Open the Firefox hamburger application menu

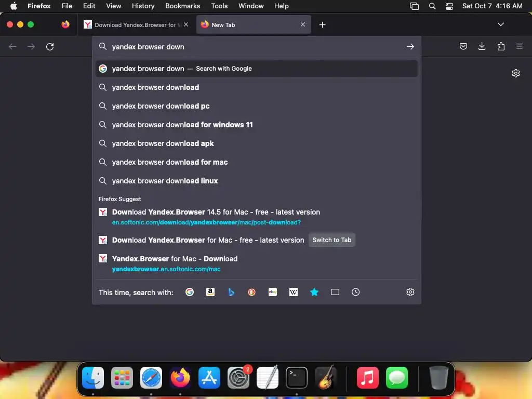520,46
